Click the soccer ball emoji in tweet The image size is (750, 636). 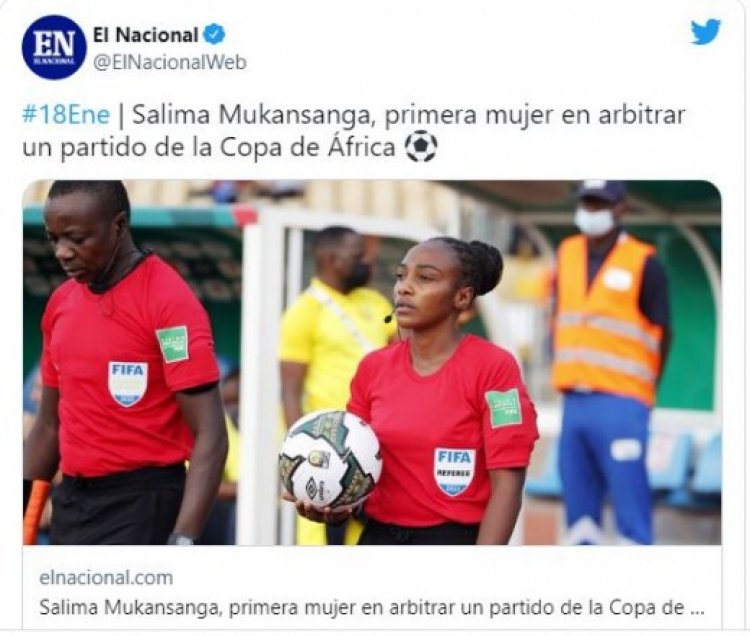click(x=421, y=147)
